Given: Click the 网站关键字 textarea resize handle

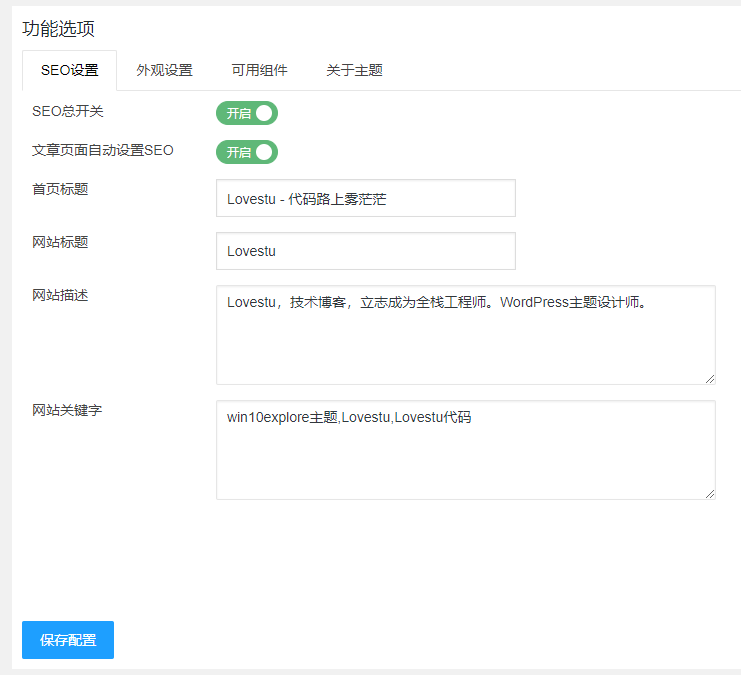Looking at the screenshot, I should pos(710,494).
